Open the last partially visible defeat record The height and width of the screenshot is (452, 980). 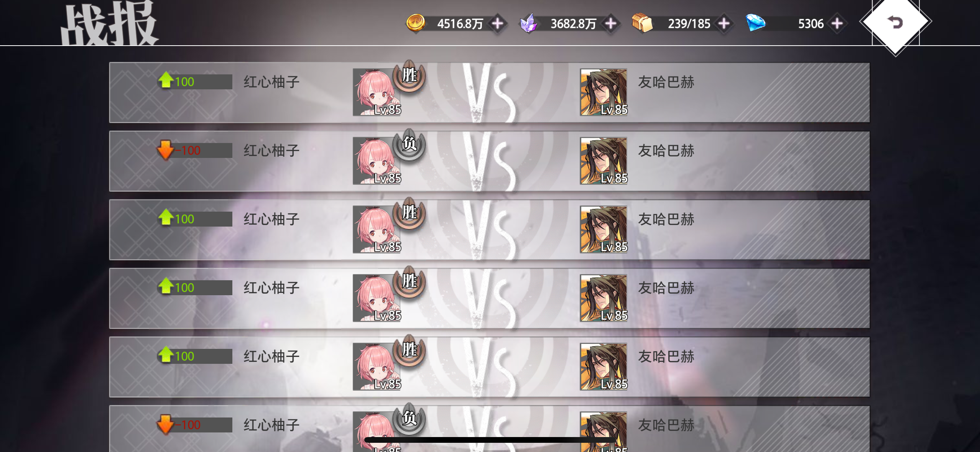[489, 429]
